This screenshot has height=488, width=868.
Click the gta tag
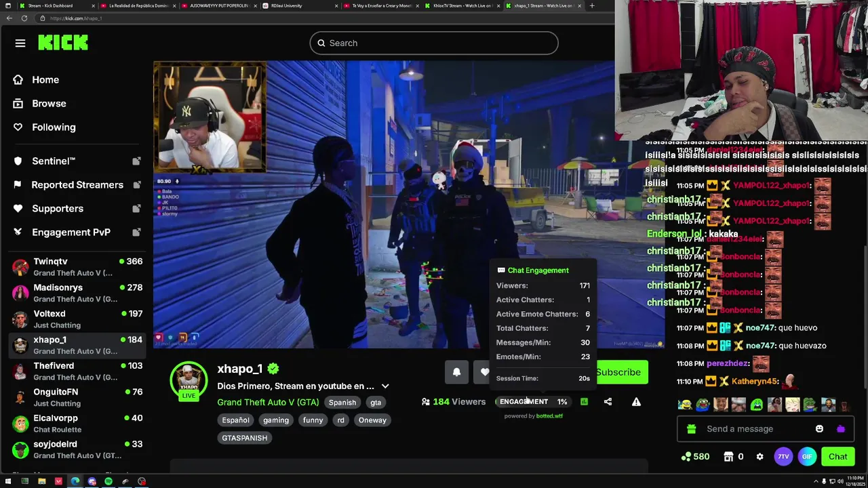[376, 403]
